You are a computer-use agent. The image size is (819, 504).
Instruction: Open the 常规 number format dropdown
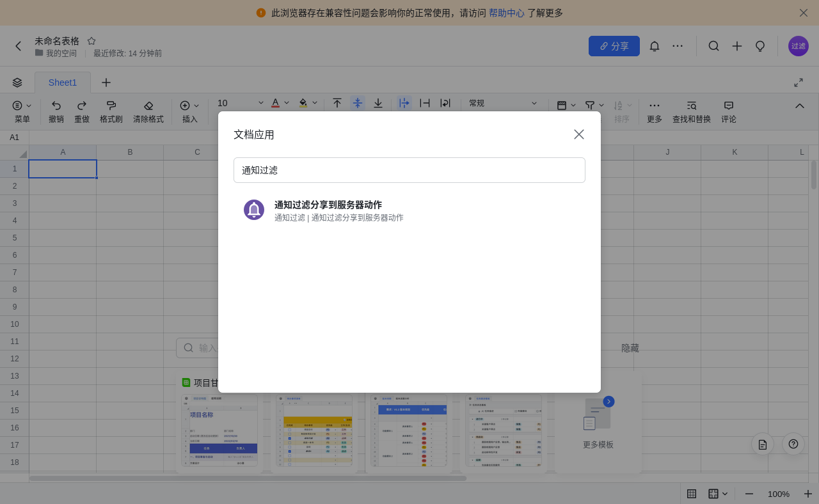tap(504, 103)
